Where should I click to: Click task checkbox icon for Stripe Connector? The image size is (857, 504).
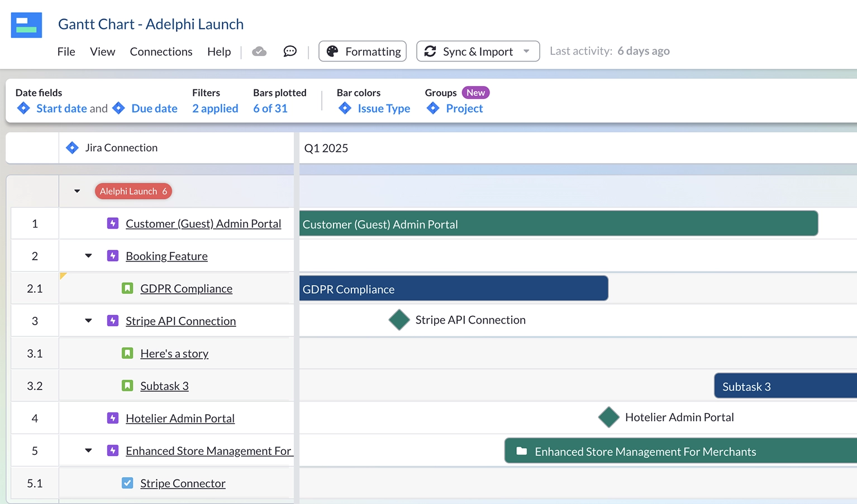127,482
